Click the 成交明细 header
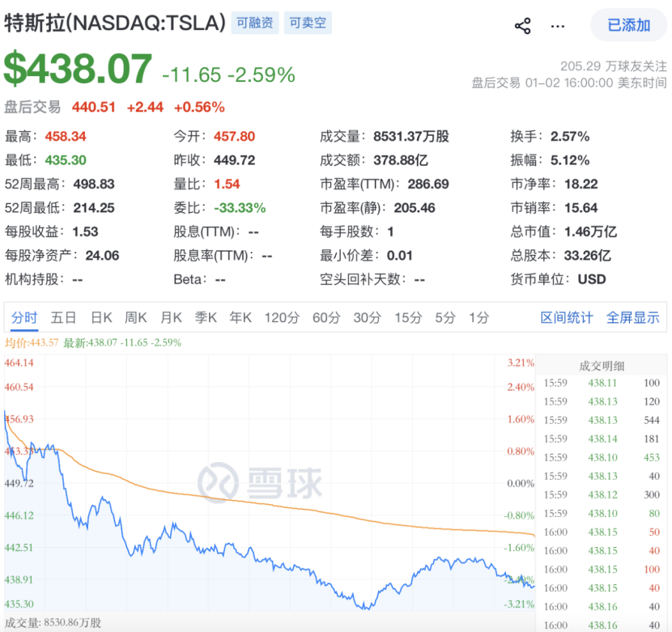 [x=602, y=366]
